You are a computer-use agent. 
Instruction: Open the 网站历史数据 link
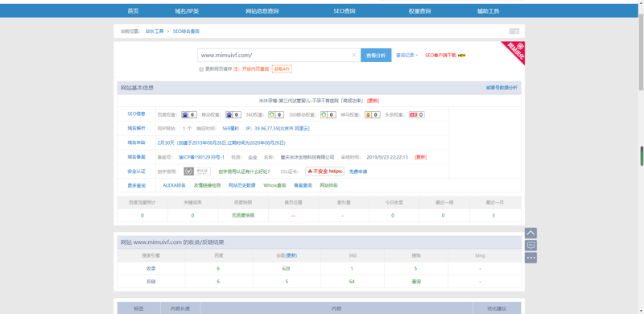242,185
